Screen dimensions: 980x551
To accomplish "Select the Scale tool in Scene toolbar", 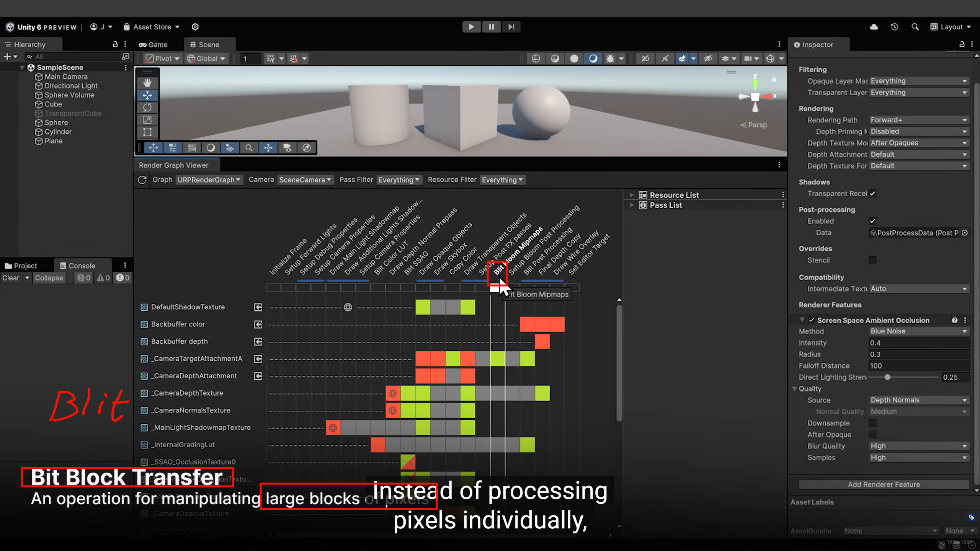I will coord(147,120).
